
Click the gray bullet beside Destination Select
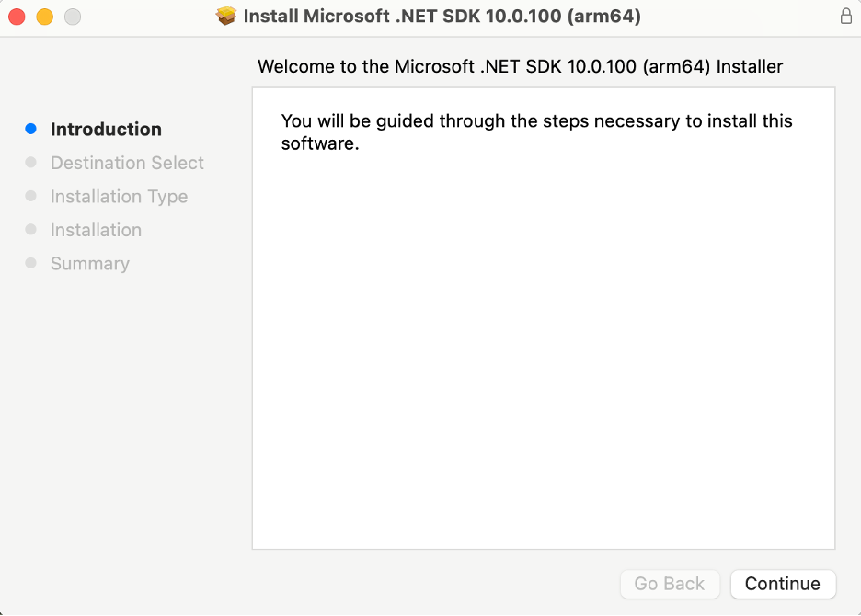pyautogui.click(x=31, y=163)
